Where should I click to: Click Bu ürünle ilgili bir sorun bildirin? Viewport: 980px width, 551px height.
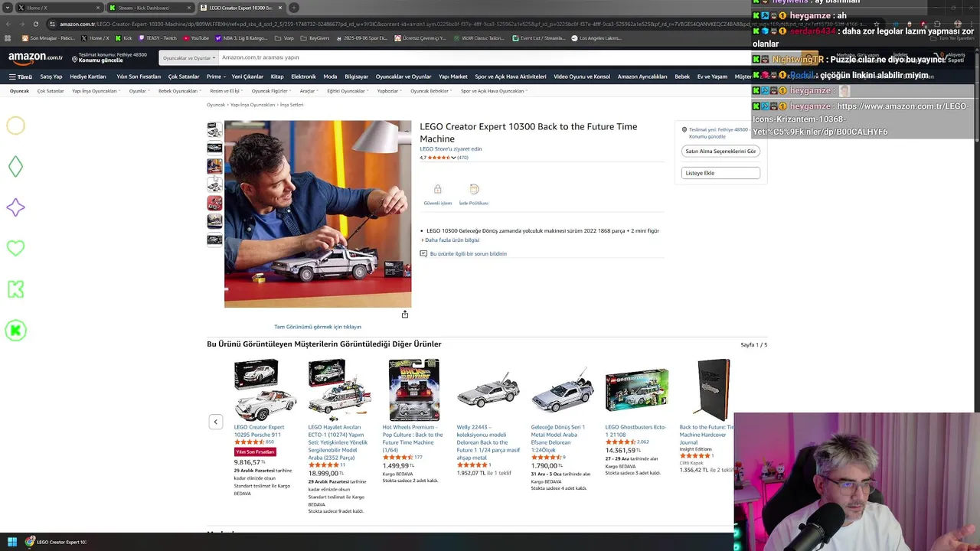pyautogui.click(x=468, y=253)
